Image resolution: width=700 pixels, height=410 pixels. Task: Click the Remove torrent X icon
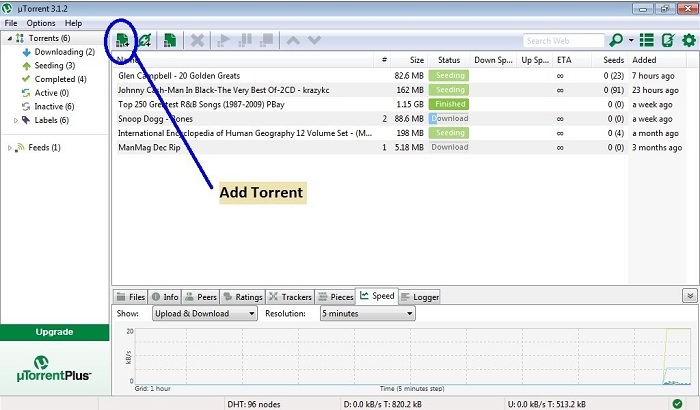(197, 41)
